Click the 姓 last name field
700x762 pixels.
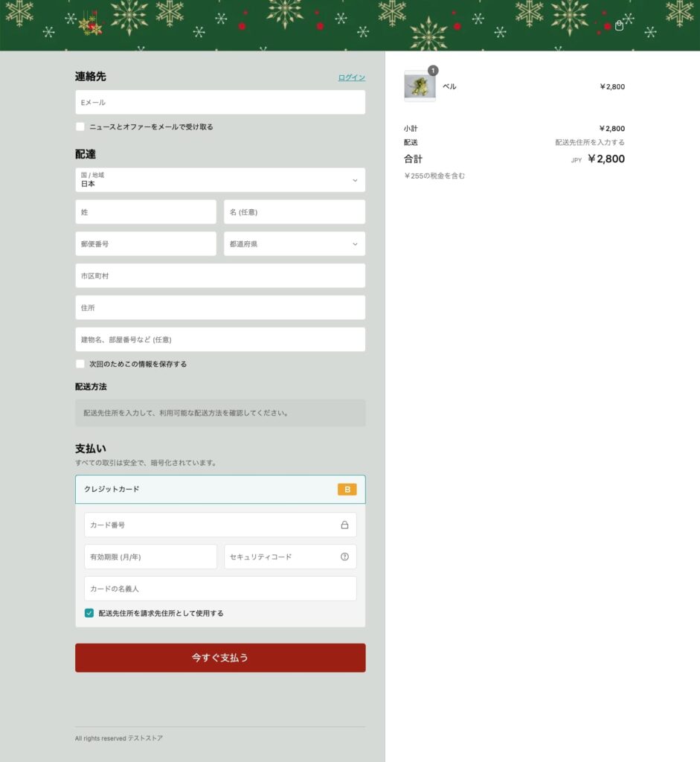click(x=146, y=212)
